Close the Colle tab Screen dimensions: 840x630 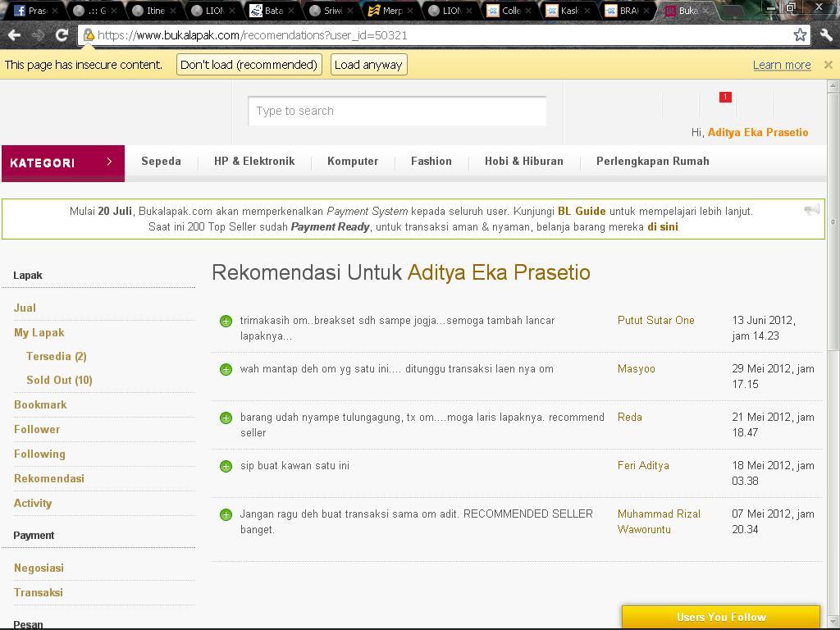pos(528,11)
